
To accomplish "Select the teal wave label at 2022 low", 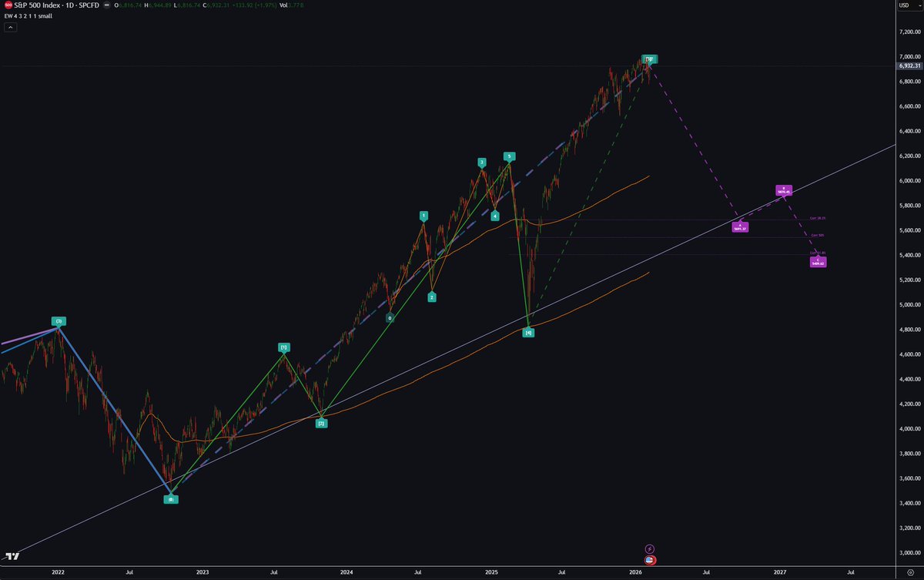I will coord(170,499).
